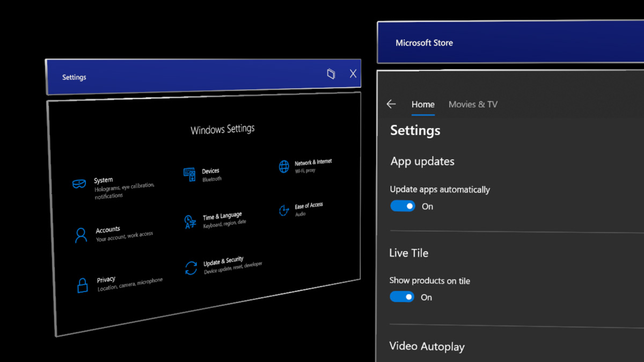Viewport: 644px width, 362px height.
Task: Click the Time & Language icon
Action: click(x=190, y=221)
